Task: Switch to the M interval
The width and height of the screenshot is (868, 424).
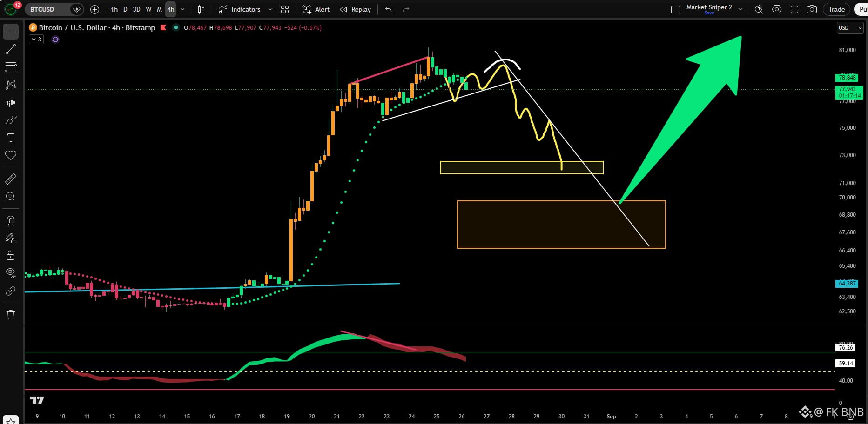Action: (x=159, y=9)
